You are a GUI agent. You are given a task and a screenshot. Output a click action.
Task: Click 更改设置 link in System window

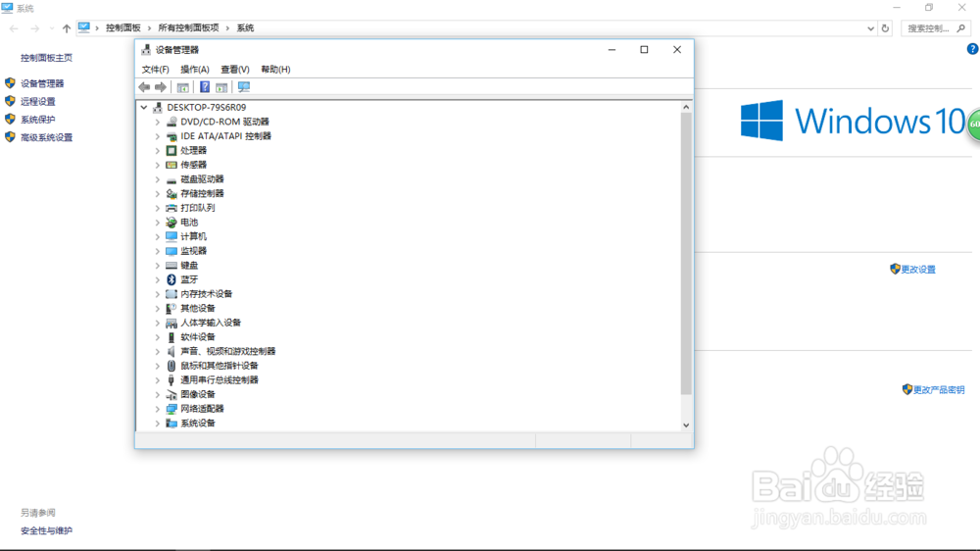tap(918, 270)
